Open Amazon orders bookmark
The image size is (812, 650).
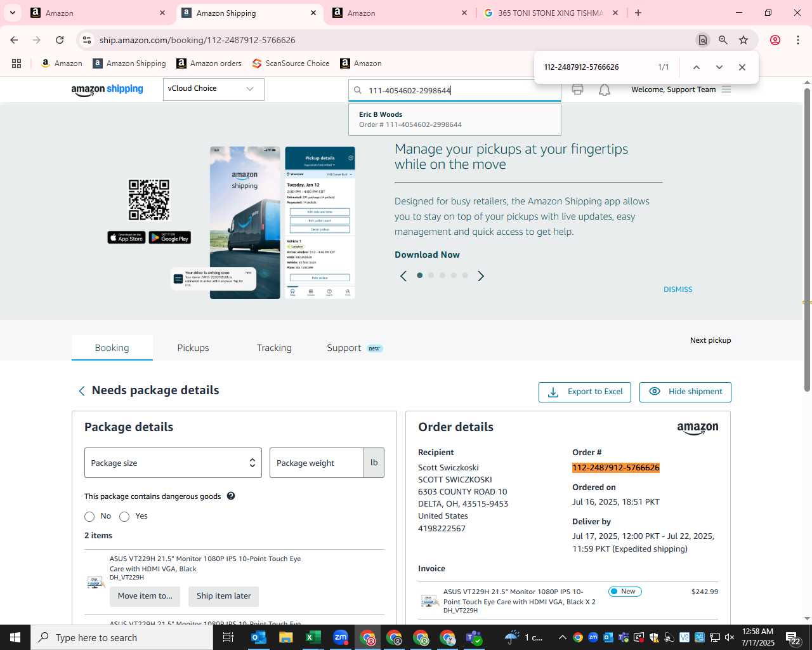point(209,63)
